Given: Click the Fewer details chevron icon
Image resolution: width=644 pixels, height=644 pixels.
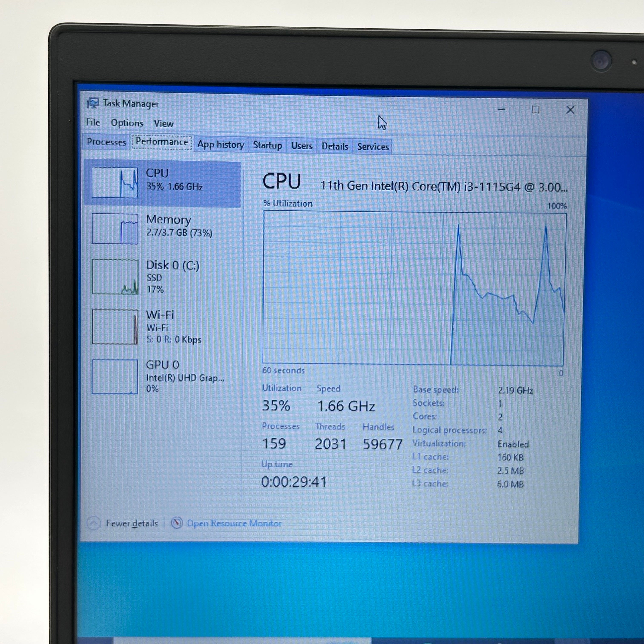Looking at the screenshot, I should tap(94, 523).
